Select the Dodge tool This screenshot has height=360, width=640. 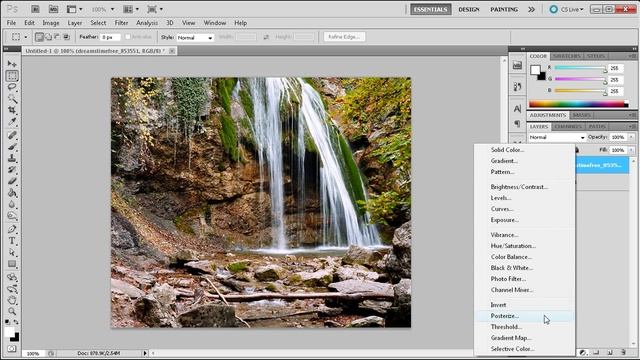coord(12,216)
